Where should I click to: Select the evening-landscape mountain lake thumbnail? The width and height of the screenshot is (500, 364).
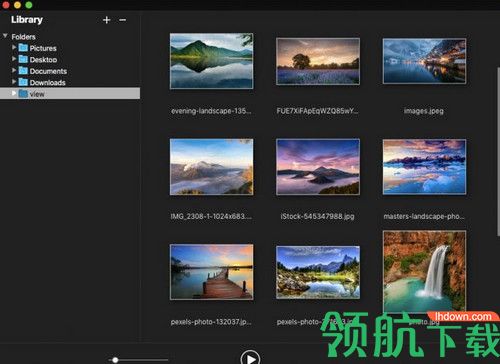[211, 61]
